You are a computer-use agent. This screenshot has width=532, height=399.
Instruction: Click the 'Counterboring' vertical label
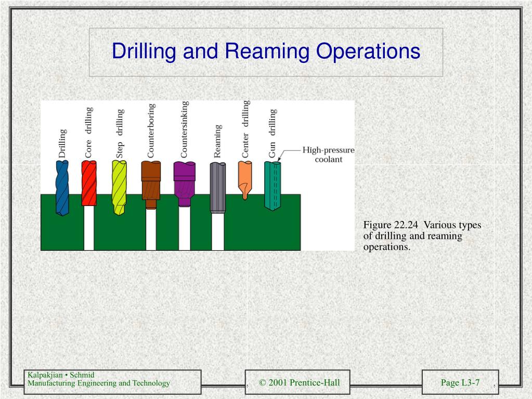[x=151, y=131]
